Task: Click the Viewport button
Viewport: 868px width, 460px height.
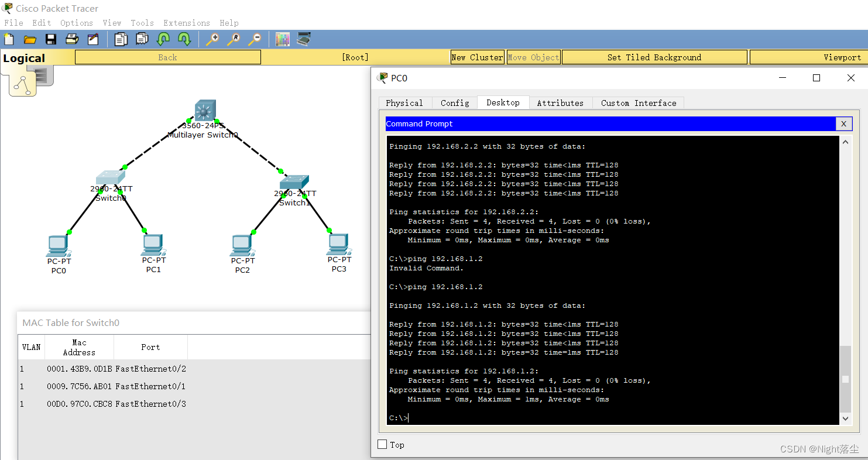Action: (x=808, y=57)
